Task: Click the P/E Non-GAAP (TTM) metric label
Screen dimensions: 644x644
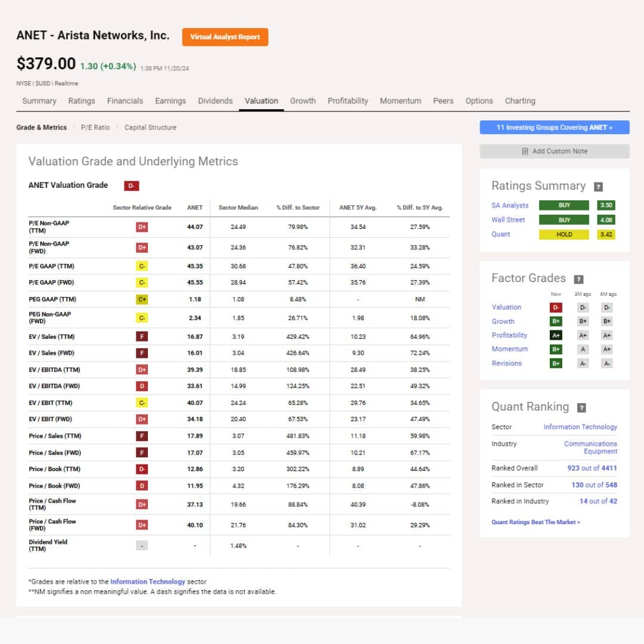Action: pyautogui.click(x=49, y=227)
